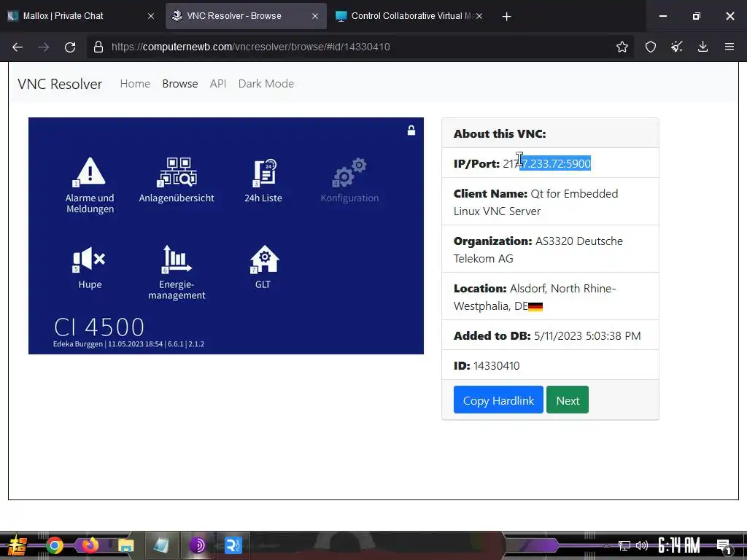Click the VNC Resolver brand link
Viewport: 747px width, 560px height.
(60, 85)
